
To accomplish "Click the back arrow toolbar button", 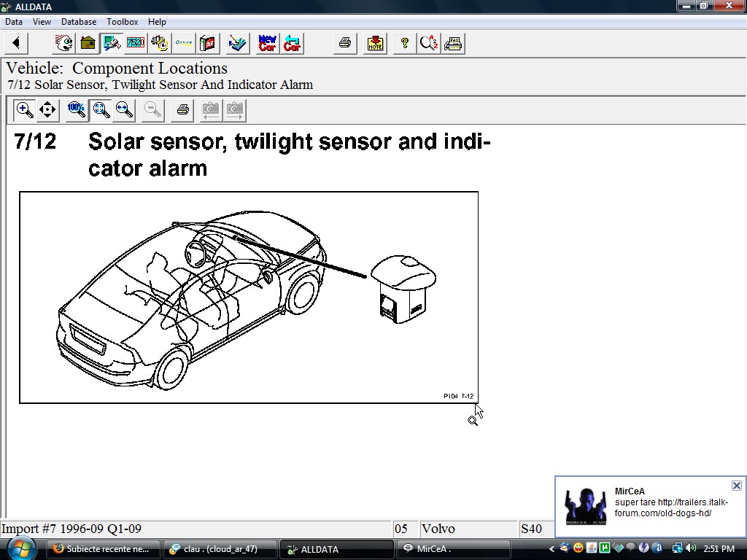I will [16, 44].
